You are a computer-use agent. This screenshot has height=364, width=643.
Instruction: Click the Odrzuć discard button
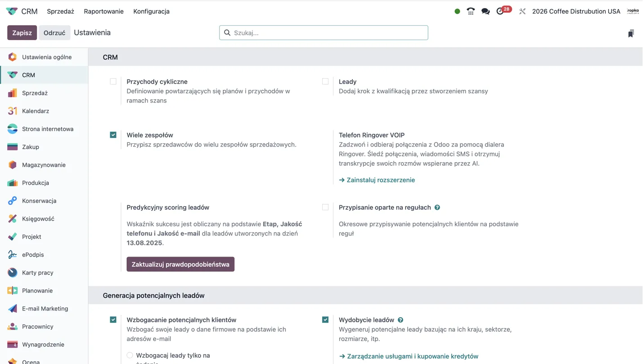(x=54, y=33)
